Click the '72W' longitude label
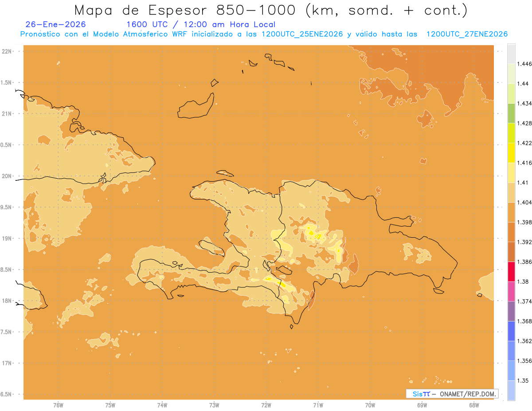This screenshot has width=532, height=411. [x=266, y=405]
